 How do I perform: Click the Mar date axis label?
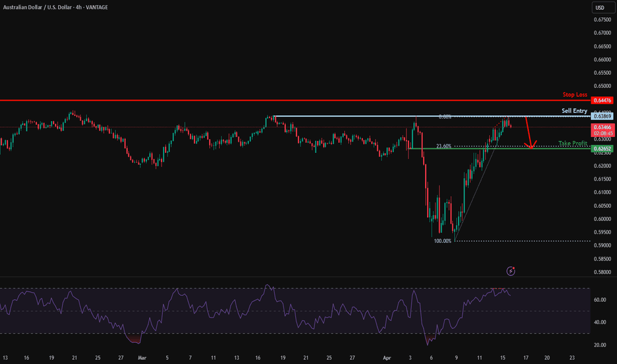[x=142, y=357]
